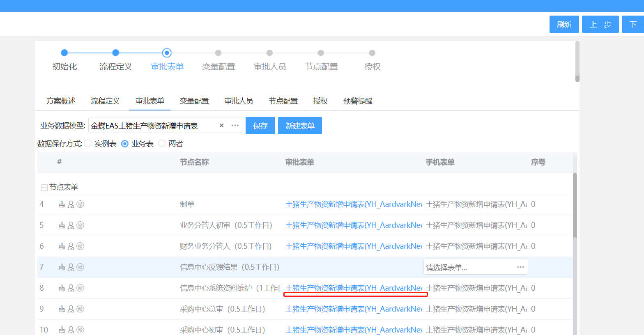Click the 新建表单 button

(x=300, y=126)
